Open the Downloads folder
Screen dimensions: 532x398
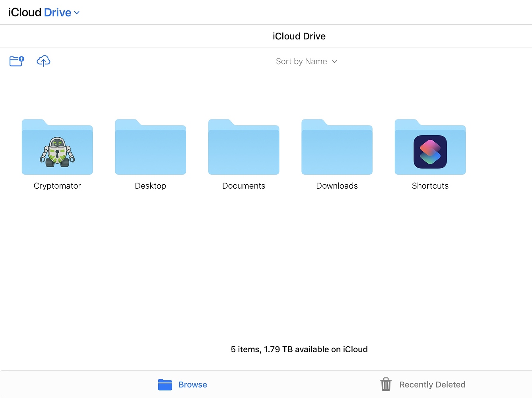337,147
